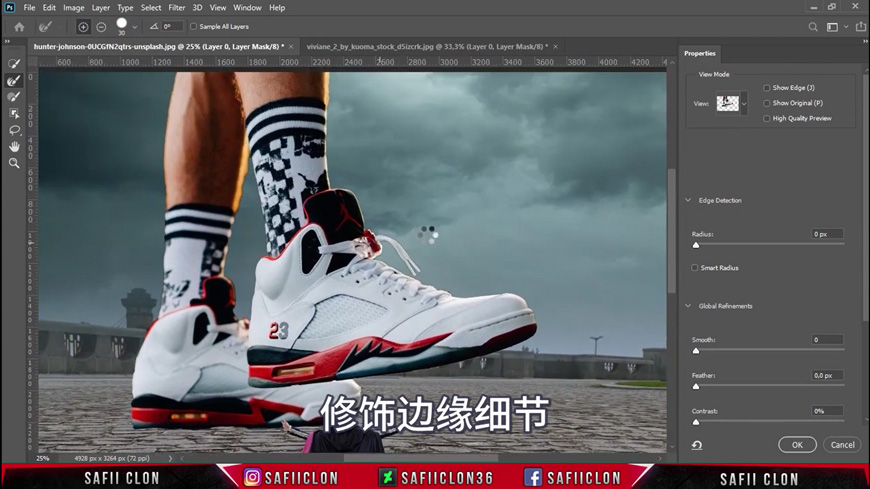This screenshot has height=489, width=870.
Task: Open the Select menu
Action: click(x=151, y=8)
